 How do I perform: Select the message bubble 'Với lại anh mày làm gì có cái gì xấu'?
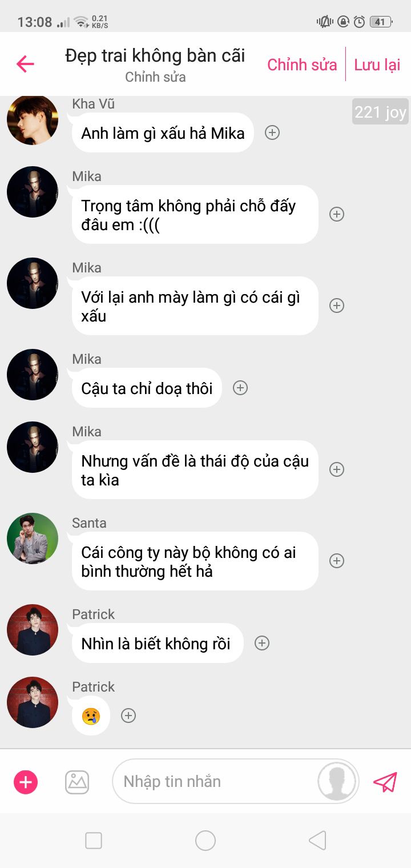click(x=195, y=306)
